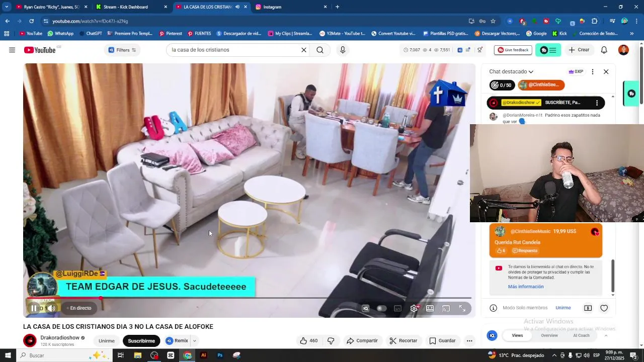Click the video progress bar
This screenshot has width=644, height=362.
(249, 298)
